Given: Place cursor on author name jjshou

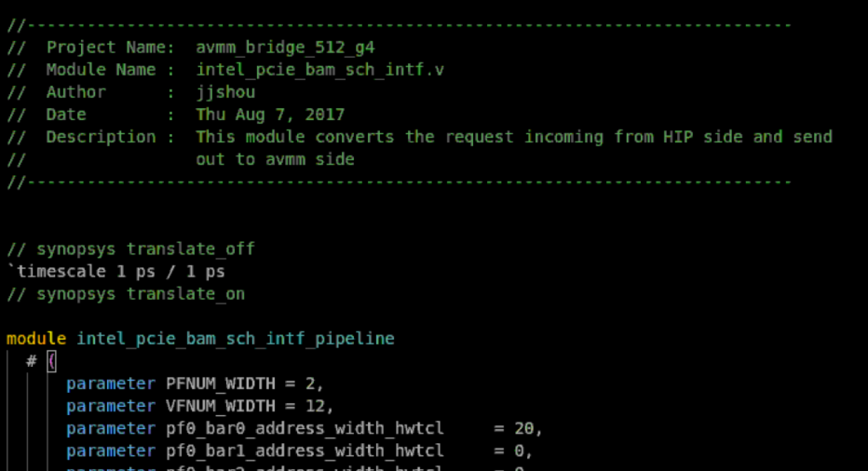Looking at the screenshot, I should 225,92.
